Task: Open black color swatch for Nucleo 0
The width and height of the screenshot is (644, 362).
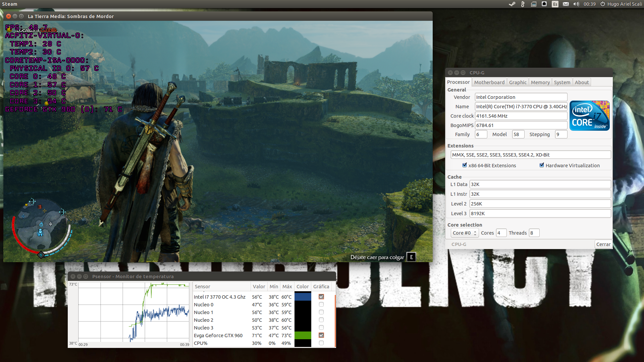Action: pyautogui.click(x=303, y=304)
